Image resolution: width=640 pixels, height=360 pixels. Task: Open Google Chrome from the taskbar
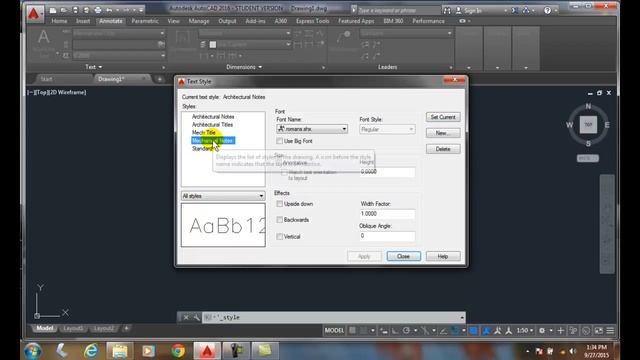click(178, 351)
